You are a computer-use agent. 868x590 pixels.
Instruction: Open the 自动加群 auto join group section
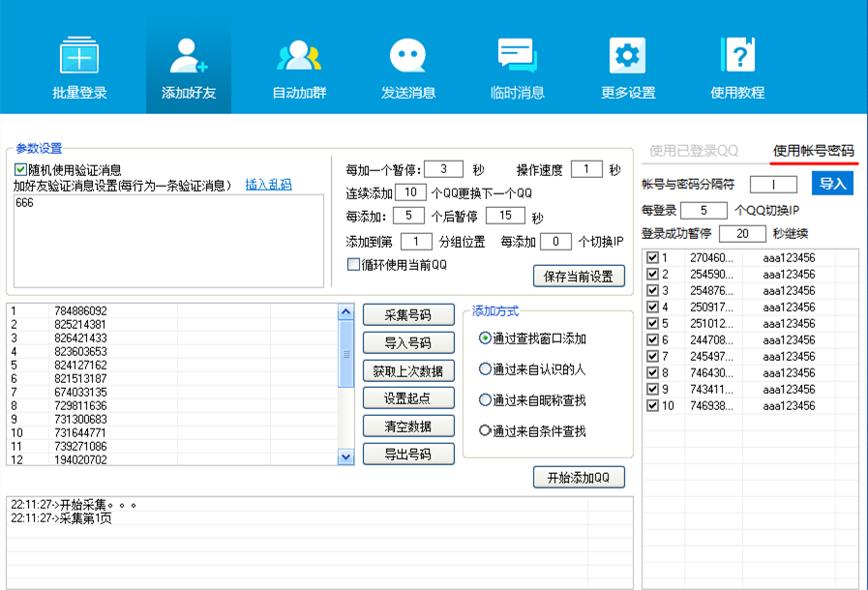299,68
